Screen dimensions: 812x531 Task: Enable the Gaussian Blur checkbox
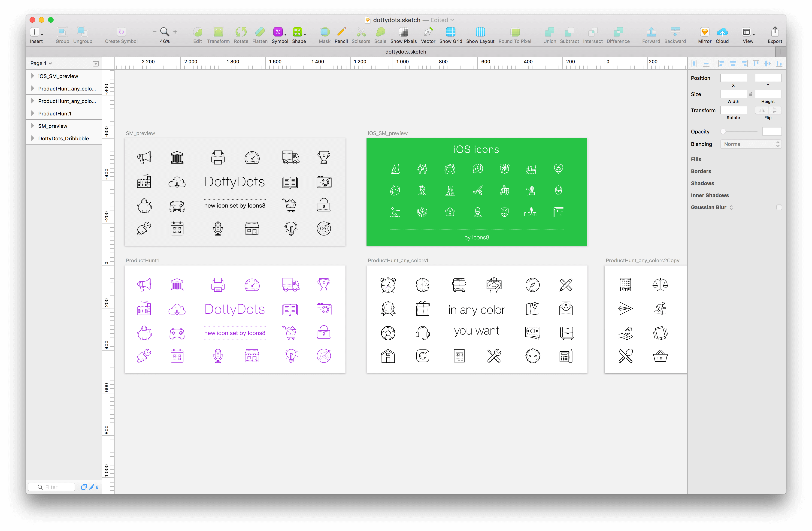(x=779, y=207)
